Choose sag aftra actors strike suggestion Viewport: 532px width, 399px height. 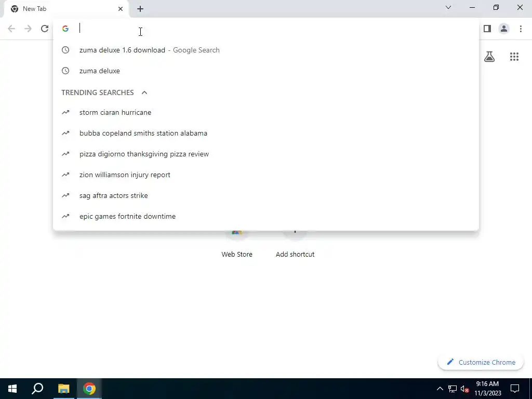266,195
